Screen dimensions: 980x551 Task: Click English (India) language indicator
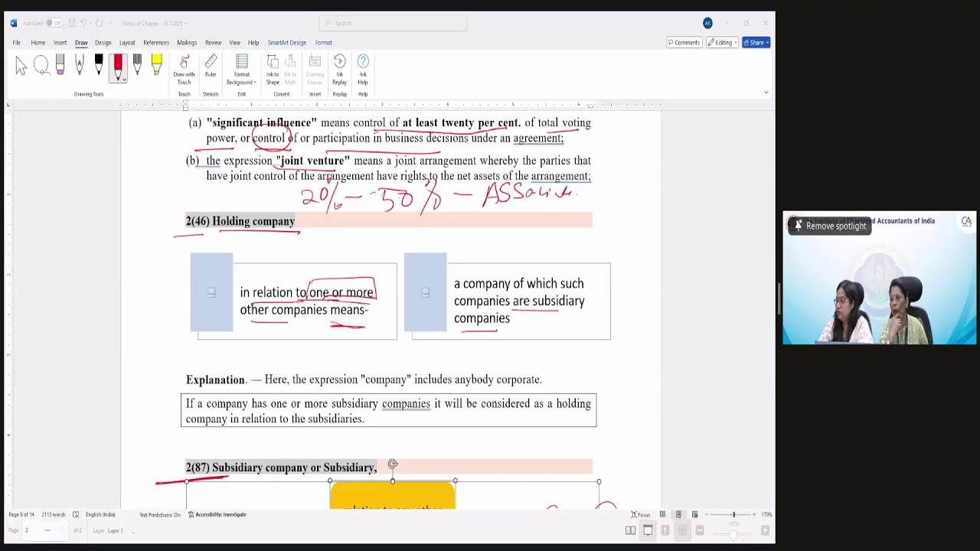[100, 515]
